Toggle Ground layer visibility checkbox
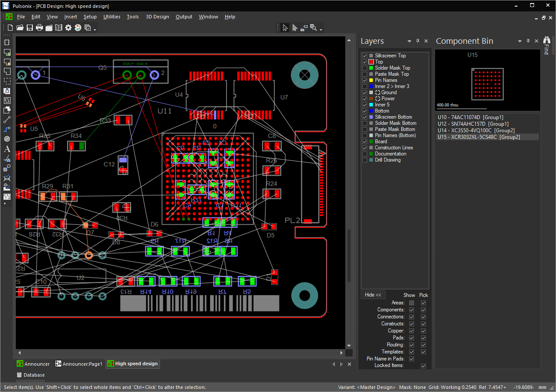This screenshot has width=556, height=392. [365, 92]
